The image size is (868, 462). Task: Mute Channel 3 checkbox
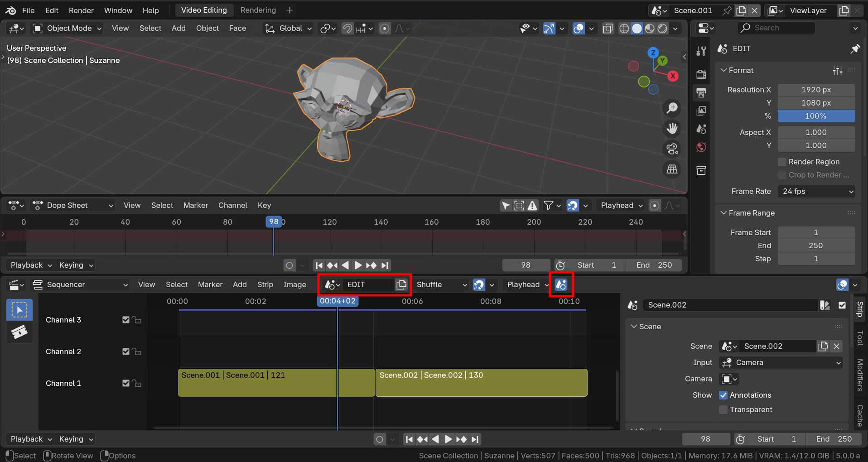coord(126,320)
